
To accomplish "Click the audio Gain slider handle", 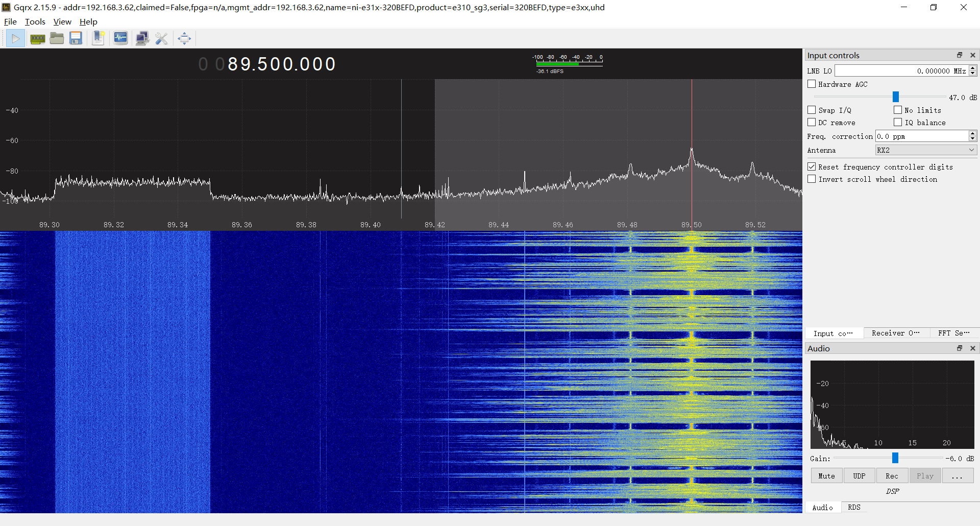I will point(895,458).
